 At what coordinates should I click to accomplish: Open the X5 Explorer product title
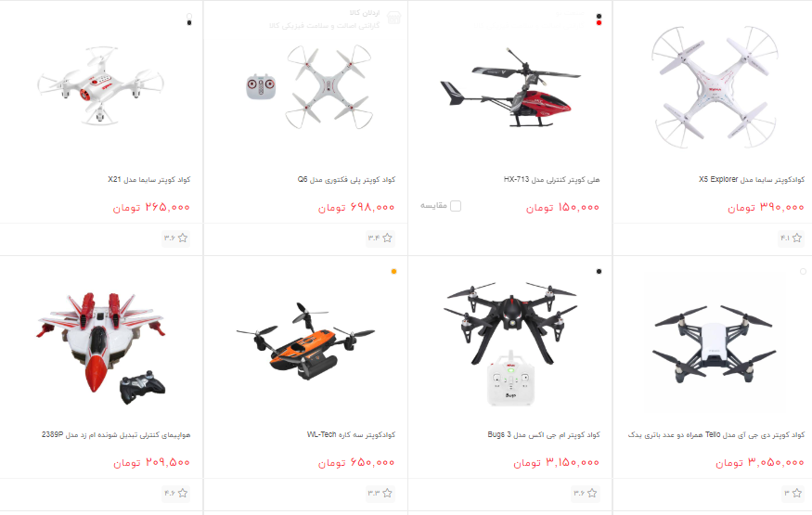pyautogui.click(x=752, y=180)
